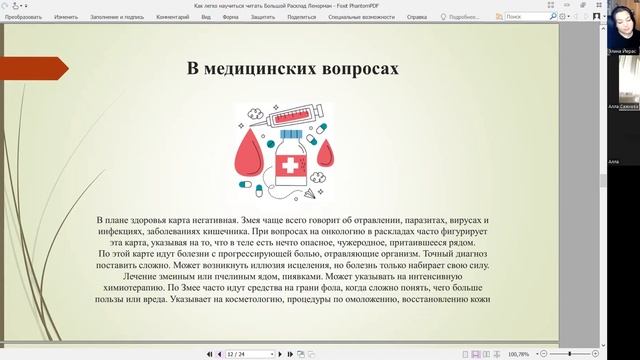Open the folder search icon beside Поиск

(499, 17)
